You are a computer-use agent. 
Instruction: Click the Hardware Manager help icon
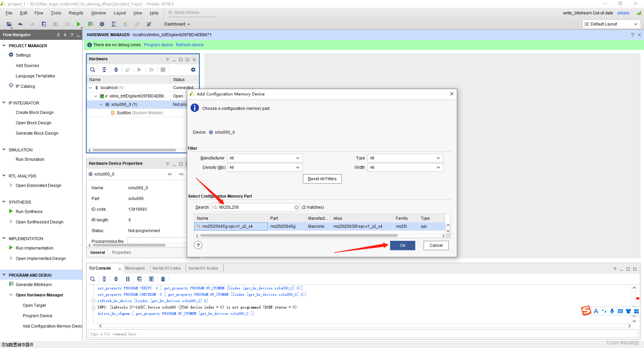633,35
